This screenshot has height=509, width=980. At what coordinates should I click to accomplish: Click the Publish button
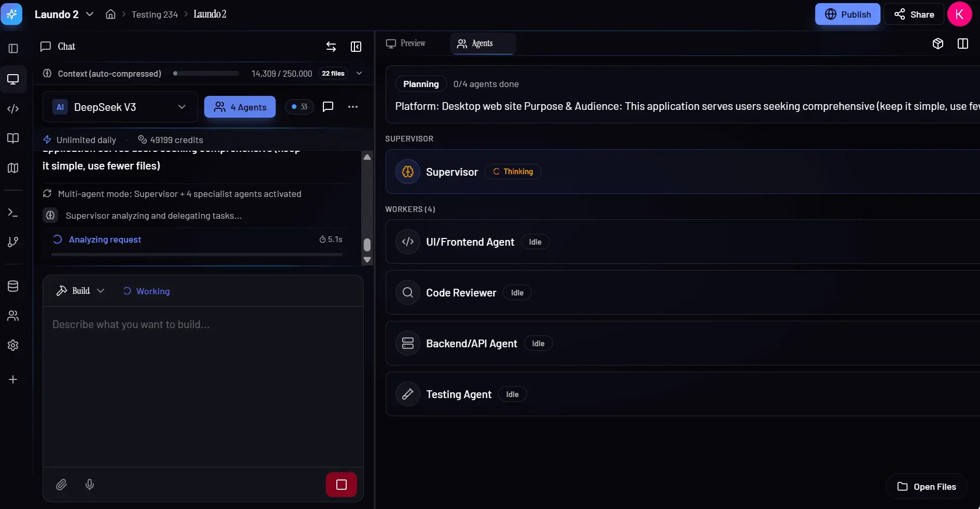[x=847, y=14]
